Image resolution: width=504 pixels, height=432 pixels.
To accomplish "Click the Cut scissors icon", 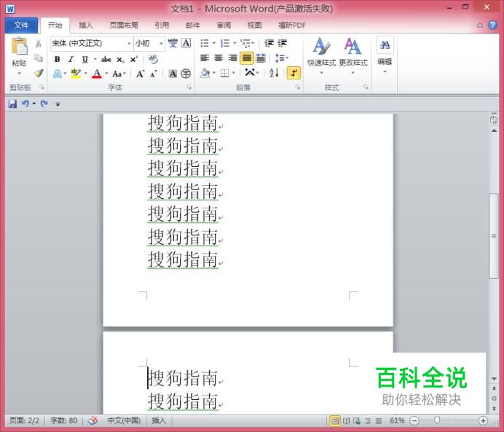I will pyautogui.click(x=39, y=44).
